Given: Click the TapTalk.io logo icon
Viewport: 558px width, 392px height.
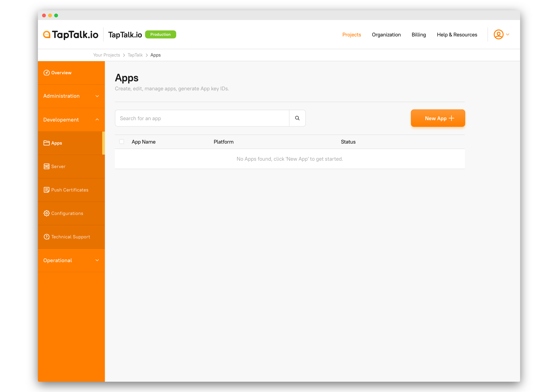Looking at the screenshot, I should pos(47,35).
